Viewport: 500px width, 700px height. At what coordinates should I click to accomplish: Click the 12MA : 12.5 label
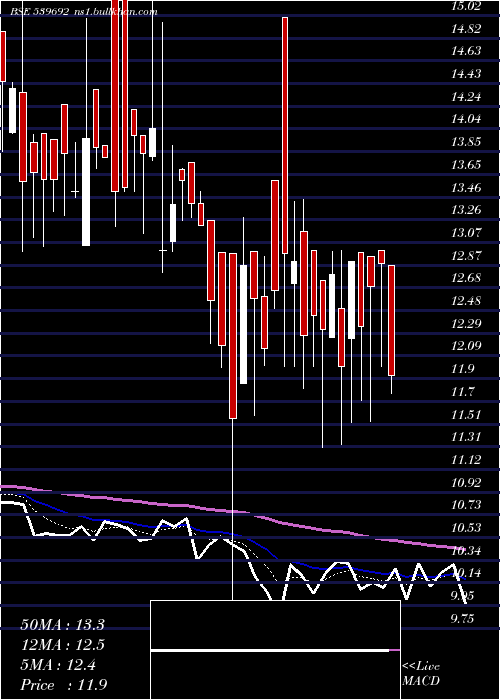click(62, 645)
